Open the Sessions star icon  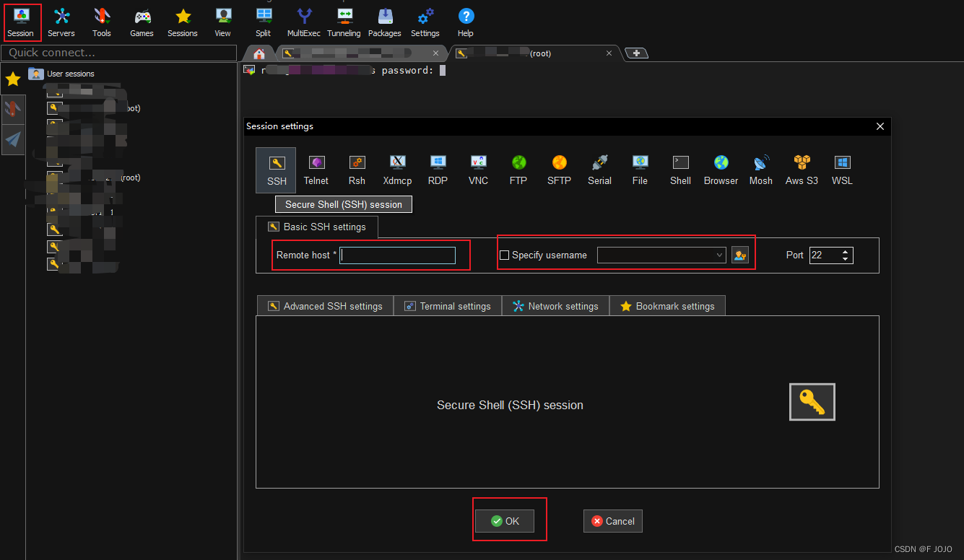pyautogui.click(x=183, y=22)
